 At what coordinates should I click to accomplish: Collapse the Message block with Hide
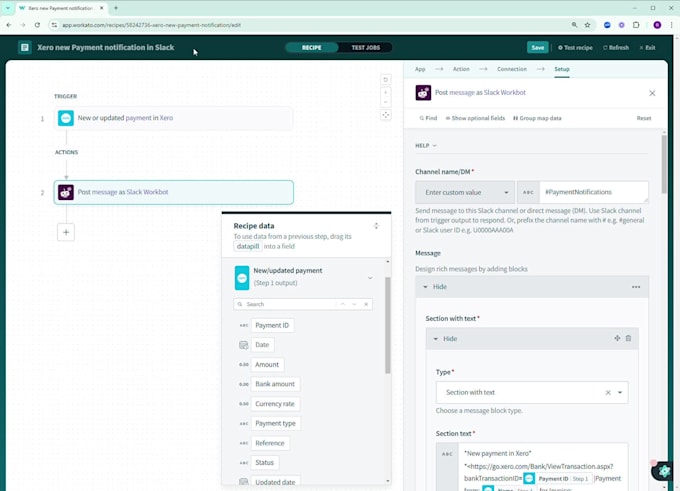click(x=435, y=287)
